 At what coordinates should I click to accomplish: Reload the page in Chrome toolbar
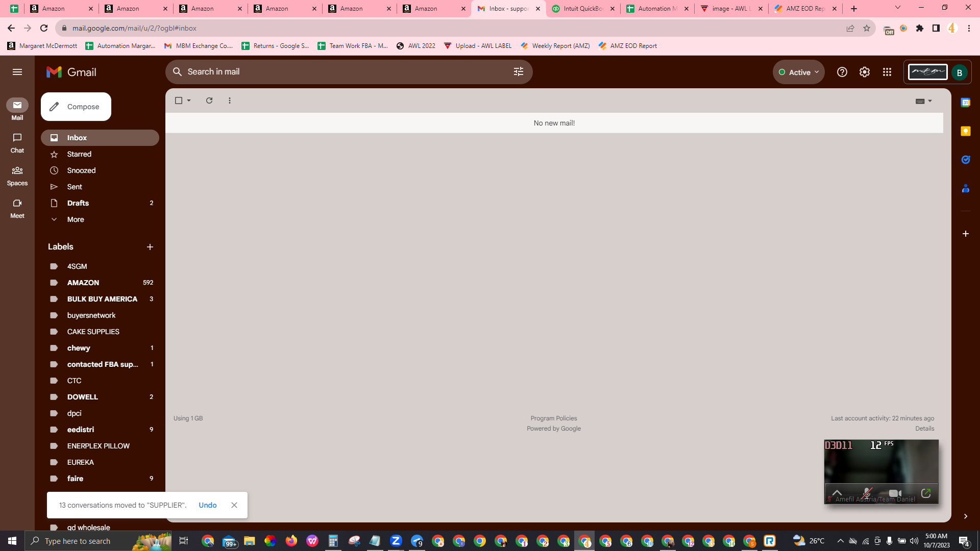[x=44, y=28]
